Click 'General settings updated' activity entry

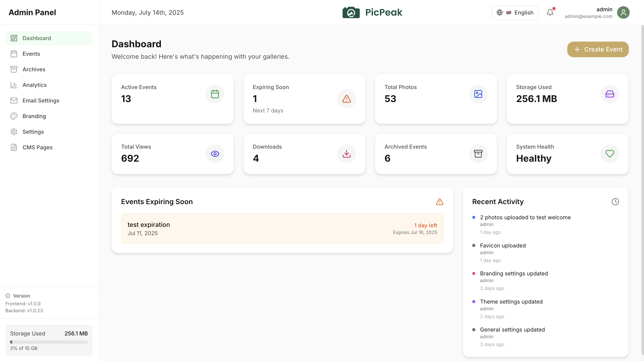(x=512, y=330)
